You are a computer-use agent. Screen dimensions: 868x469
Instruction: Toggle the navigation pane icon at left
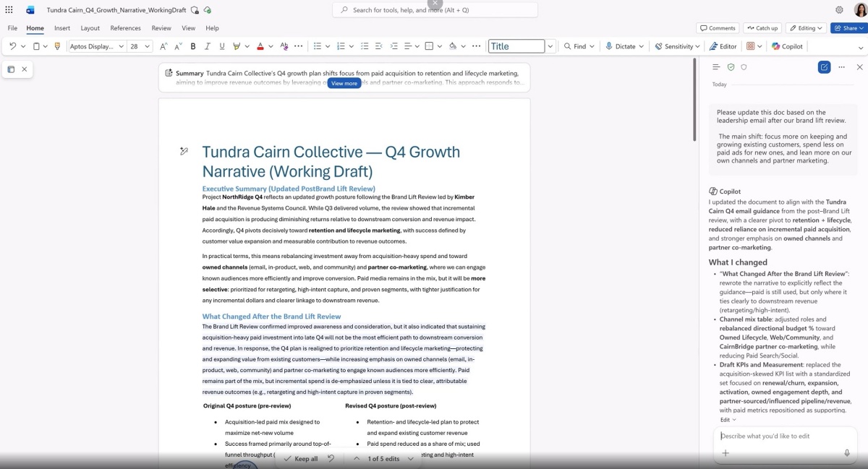[x=11, y=69]
